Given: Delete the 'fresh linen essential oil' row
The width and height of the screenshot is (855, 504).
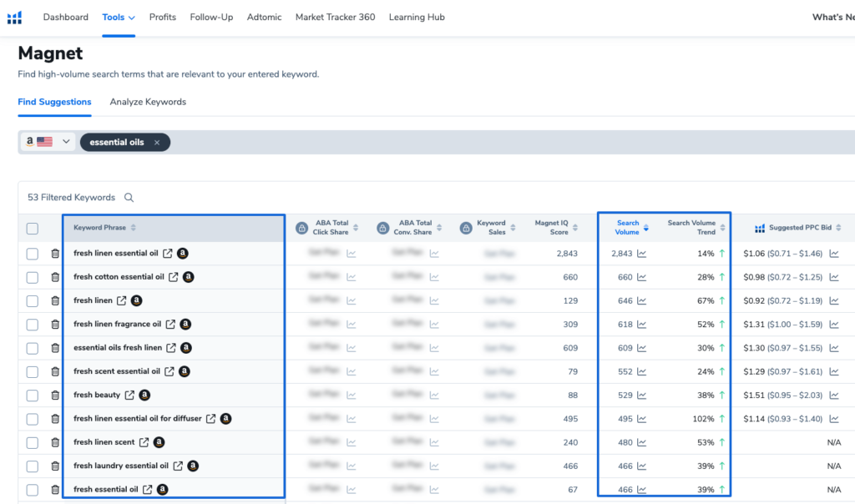Looking at the screenshot, I should coord(55,254).
